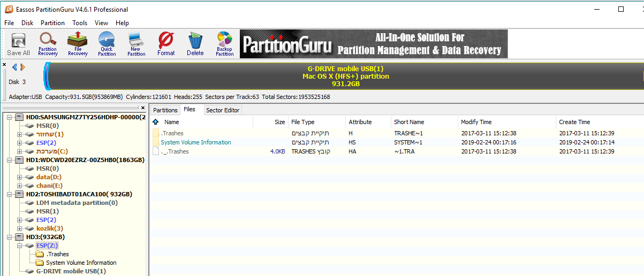644x276 pixels.
Task: Switch to the Partitions tab
Action: [x=165, y=110]
